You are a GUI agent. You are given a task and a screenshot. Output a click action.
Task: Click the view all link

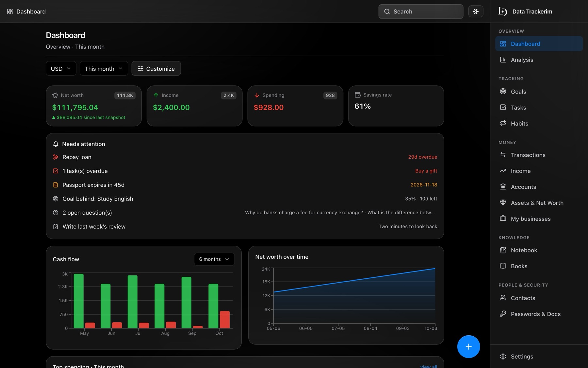(429, 366)
